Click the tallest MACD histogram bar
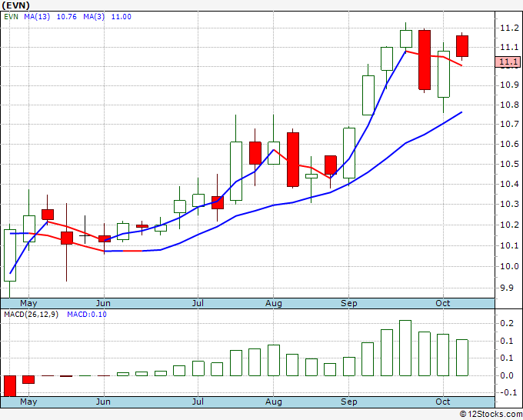The width and height of the screenshot is (523, 420). (x=405, y=348)
